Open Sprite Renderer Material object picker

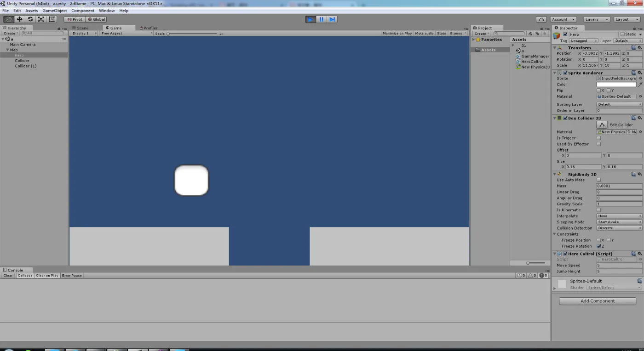tap(640, 96)
